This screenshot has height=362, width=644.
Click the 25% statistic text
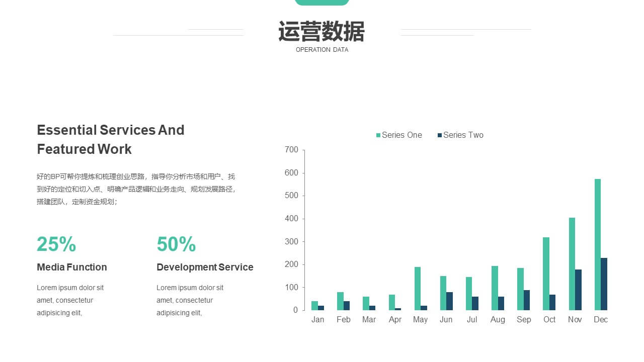(x=56, y=244)
